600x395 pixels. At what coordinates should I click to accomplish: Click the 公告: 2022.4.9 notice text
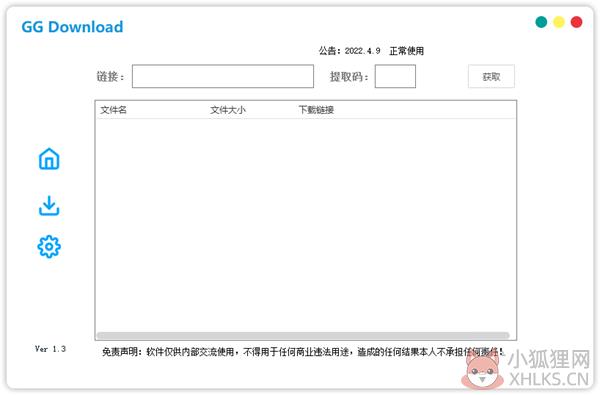[371, 51]
